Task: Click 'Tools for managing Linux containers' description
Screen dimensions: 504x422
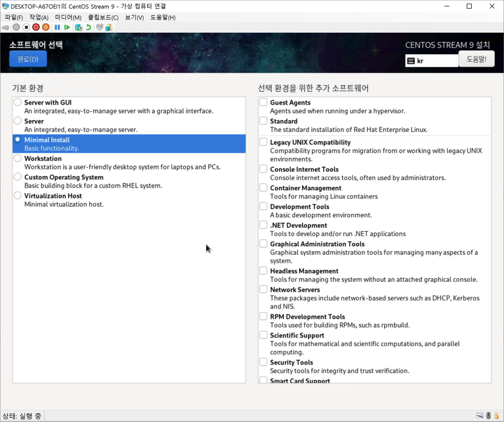Action: pos(324,197)
